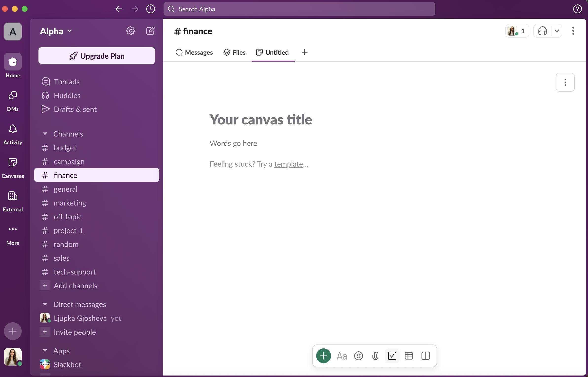Expand huddle options chevron
Screen dimensions: 588x377
pyautogui.click(x=557, y=31)
